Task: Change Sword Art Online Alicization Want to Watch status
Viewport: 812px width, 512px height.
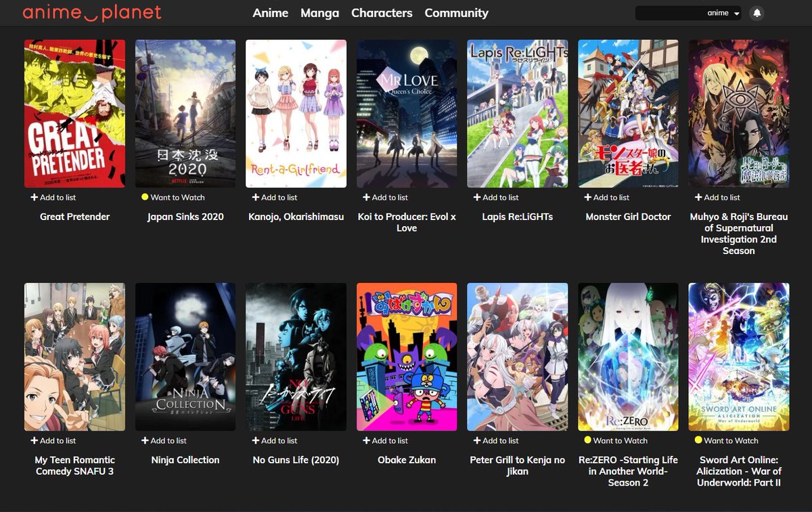Action: 726,440
